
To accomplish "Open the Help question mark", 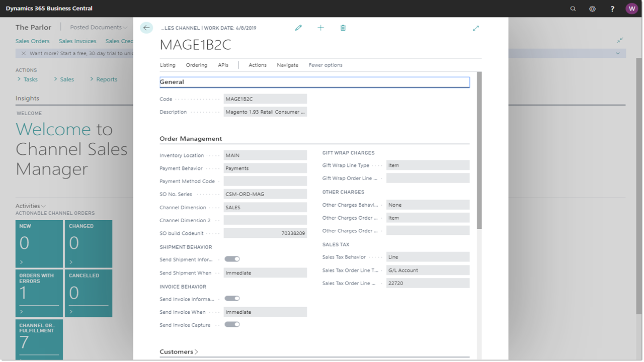I will 612,8.
